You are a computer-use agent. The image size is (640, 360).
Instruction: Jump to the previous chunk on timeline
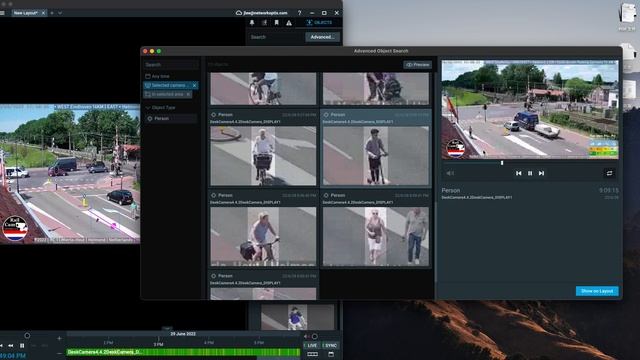pyautogui.click(x=1, y=346)
